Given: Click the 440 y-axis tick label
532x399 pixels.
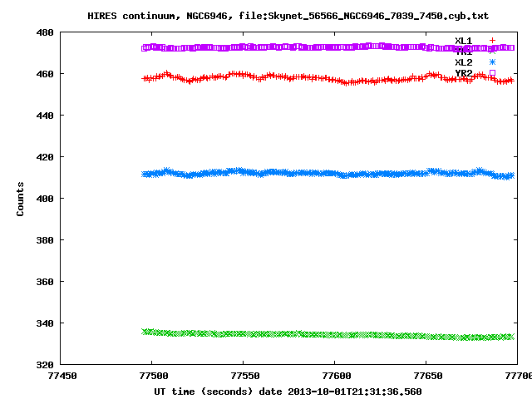Looking at the screenshot, I should pos(45,116).
